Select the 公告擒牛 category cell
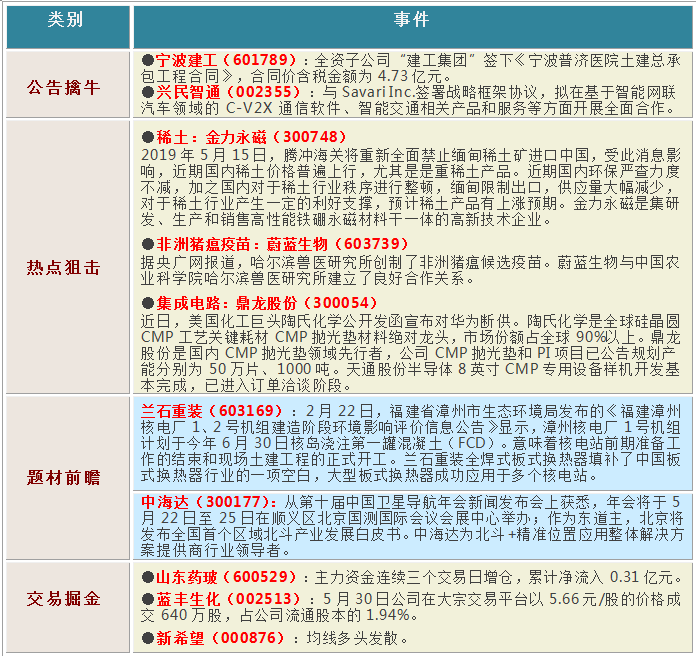This screenshot has height=656, width=696. [x=68, y=85]
